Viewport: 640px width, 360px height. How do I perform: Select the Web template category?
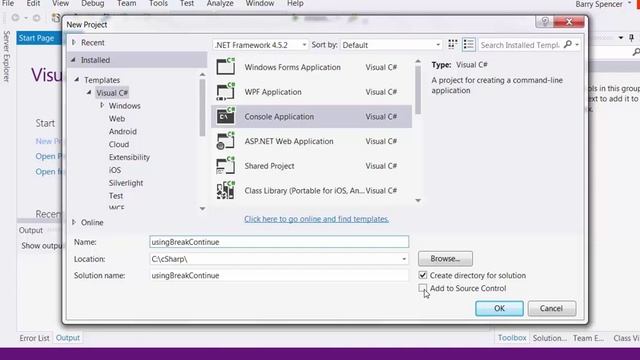[117, 118]
